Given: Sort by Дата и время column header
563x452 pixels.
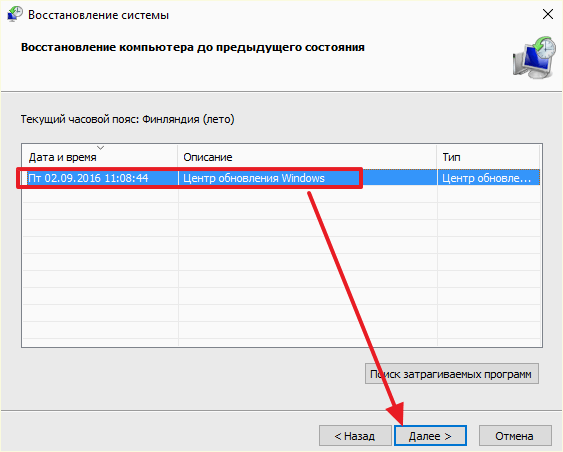Looking at the screenshot, I should [99, 157].
